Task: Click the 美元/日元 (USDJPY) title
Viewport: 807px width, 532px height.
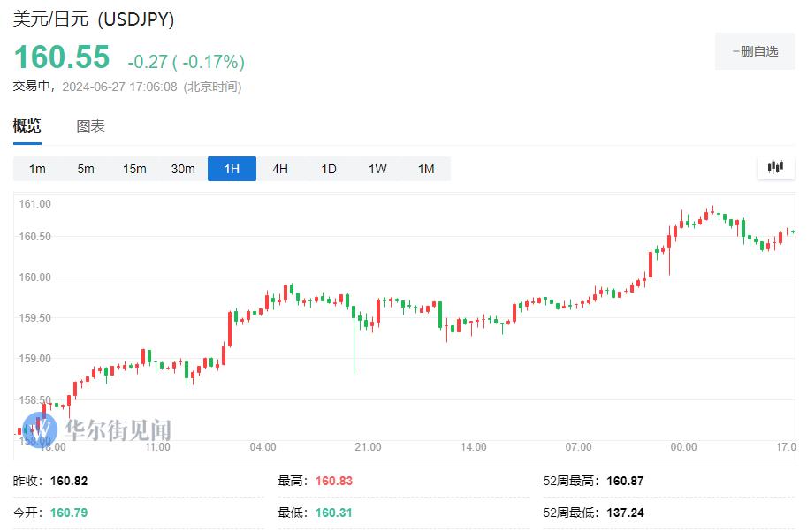Action: [x=94, y=19]
